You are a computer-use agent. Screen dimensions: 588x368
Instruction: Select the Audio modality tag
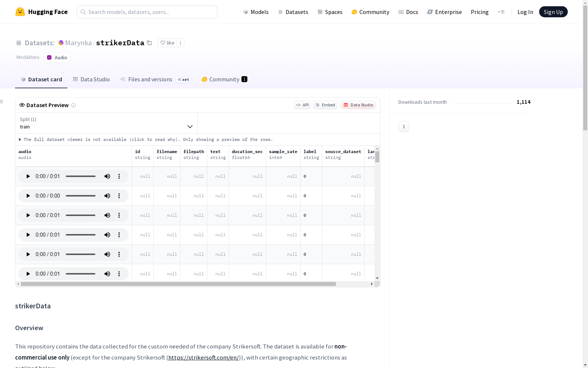click(57, 57)
